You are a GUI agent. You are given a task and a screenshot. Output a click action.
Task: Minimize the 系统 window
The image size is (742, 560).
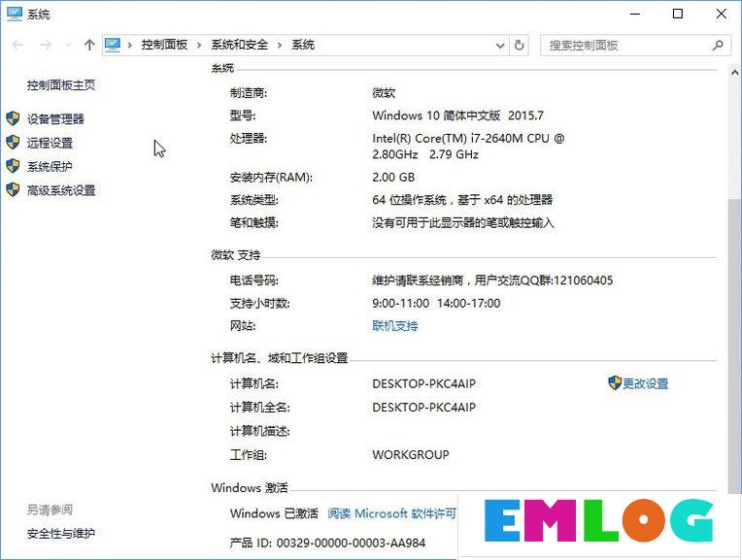(635, 15)
